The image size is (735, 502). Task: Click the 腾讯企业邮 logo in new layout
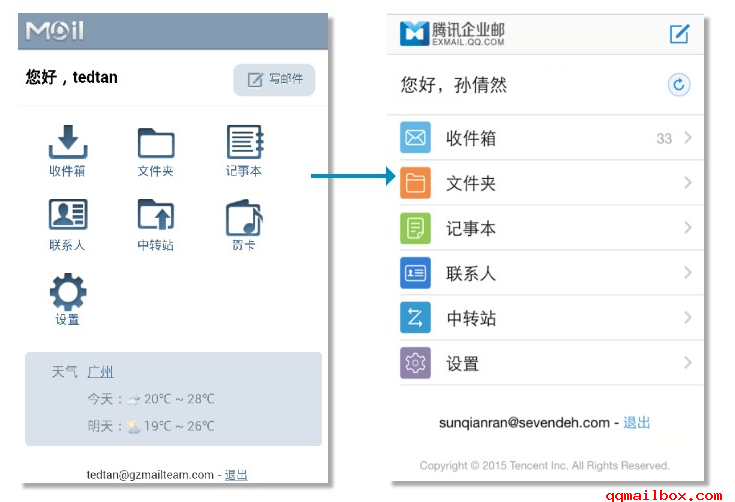[x=452, y=33]
